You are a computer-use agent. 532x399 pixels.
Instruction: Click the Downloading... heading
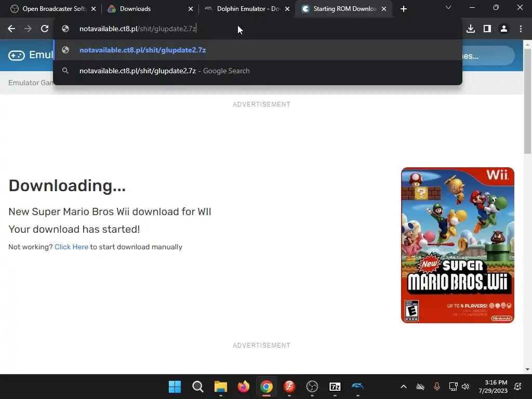click(67, 185)
